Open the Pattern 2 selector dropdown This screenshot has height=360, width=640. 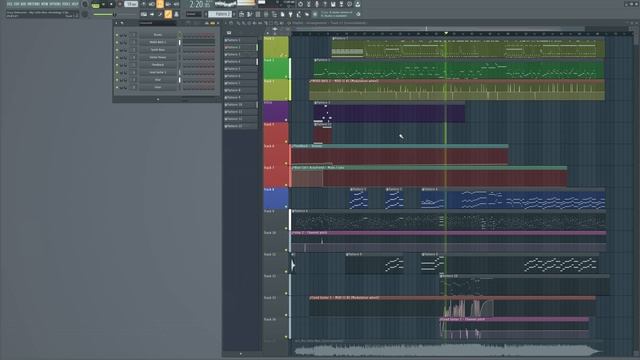tap(220, 14)
